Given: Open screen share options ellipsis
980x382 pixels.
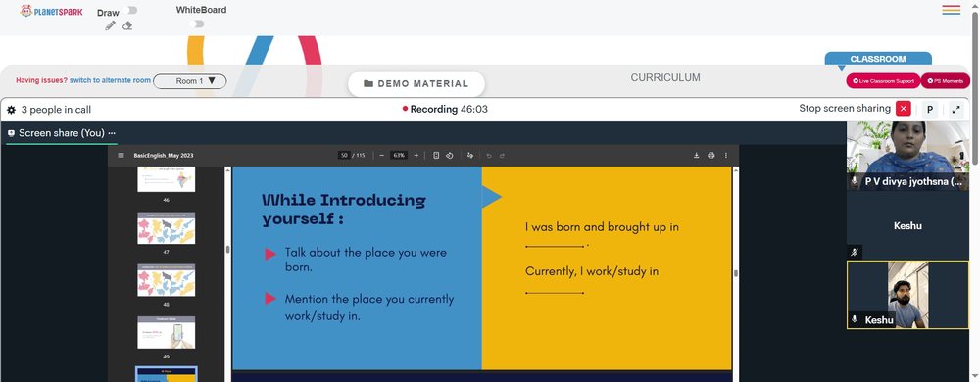Looking at the screenshot, I should click(x=112, y=133).
